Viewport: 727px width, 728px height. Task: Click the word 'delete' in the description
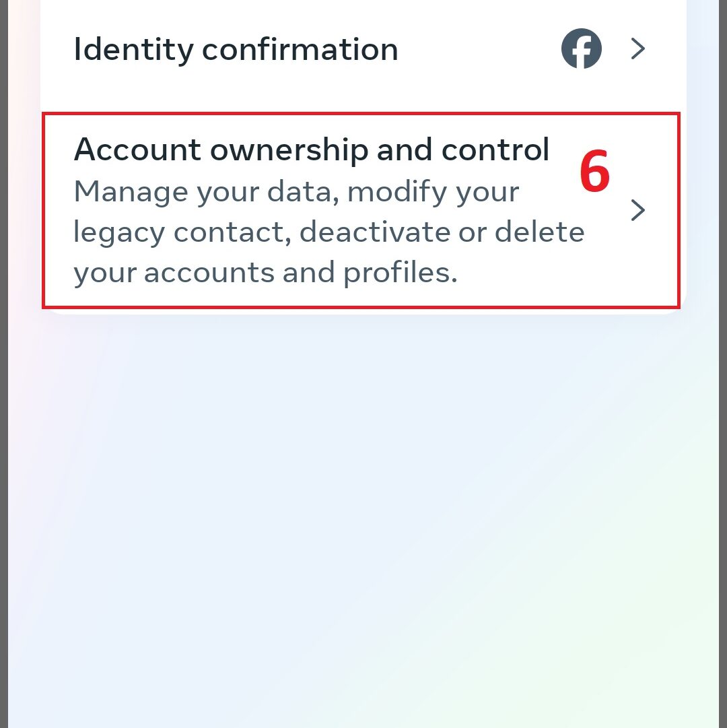[x=540, y=232]
